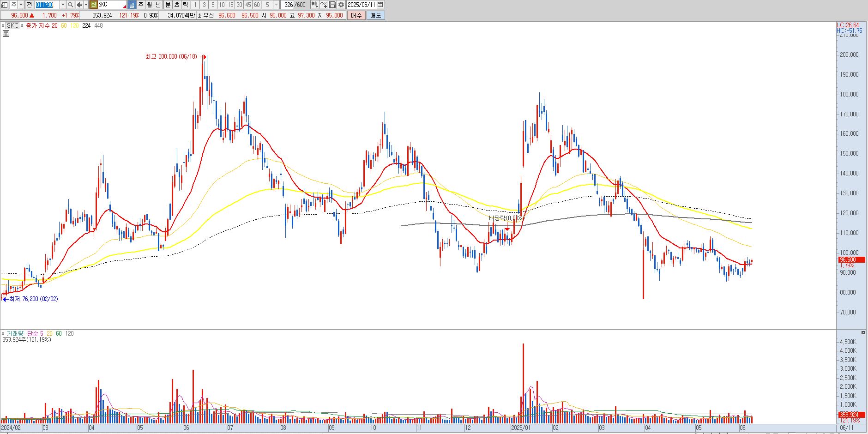Open the calendar date picker icon
The width and height of the screenshot is (868, 434).
(x=380, y=5)
